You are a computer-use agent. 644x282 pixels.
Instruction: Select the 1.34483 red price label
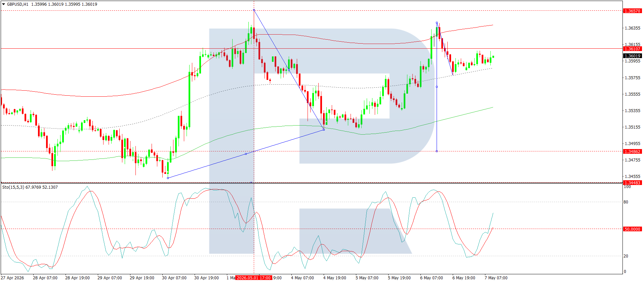click(632, 183)
